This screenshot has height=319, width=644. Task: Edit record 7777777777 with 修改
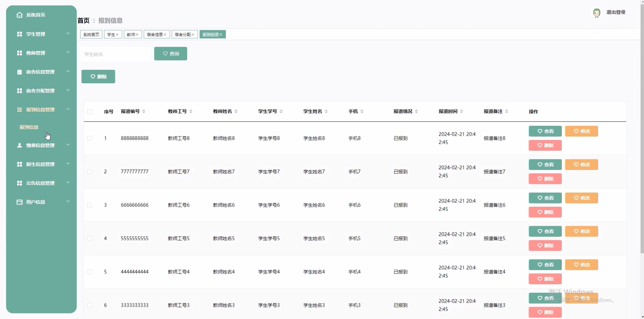[x=581, y=164]
